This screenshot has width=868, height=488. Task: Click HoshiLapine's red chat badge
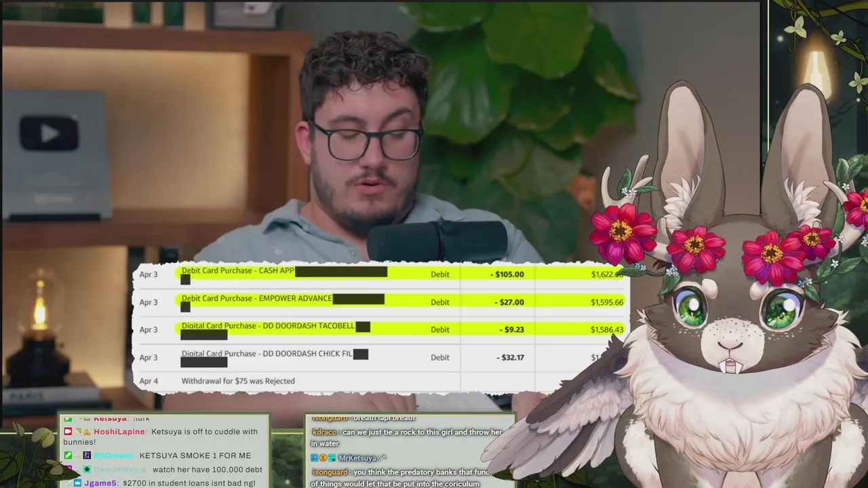tap(68, 431)
